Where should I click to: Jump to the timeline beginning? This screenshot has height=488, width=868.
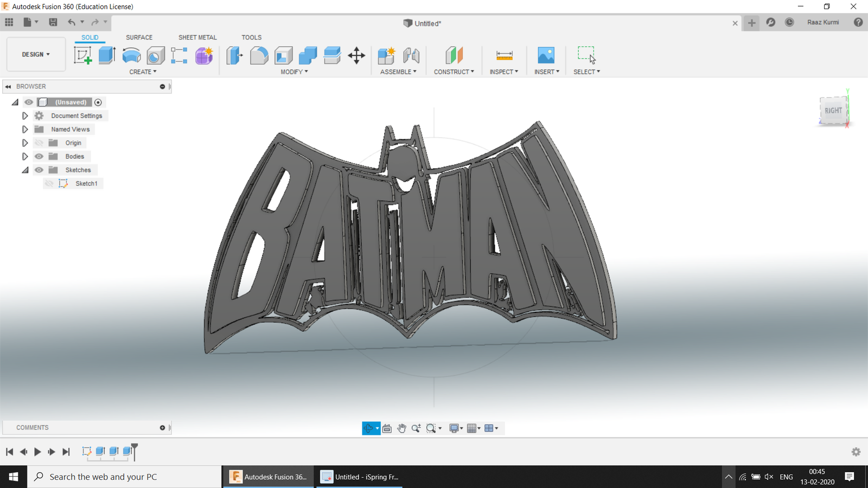[x=9, y=452]
